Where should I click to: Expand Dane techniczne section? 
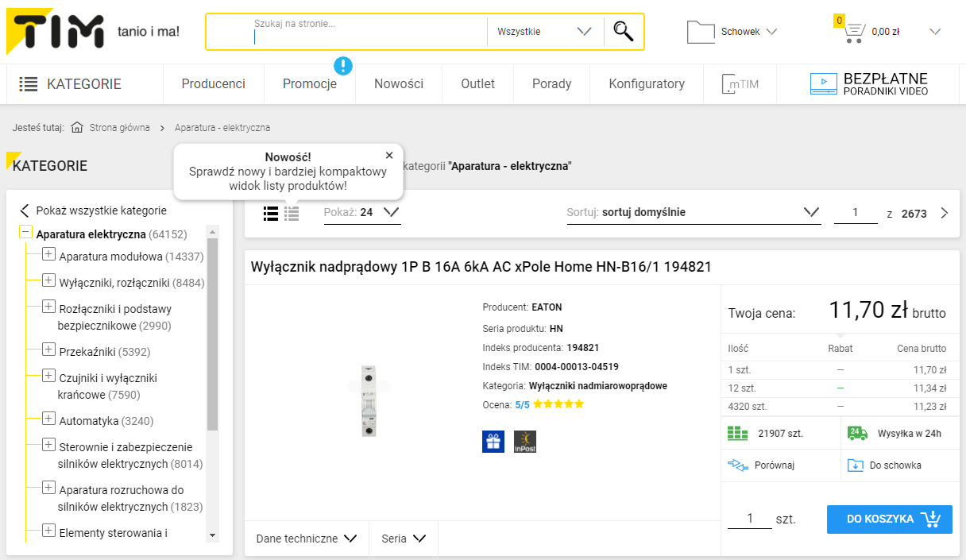pyautogui.click(x=306, y=539)
